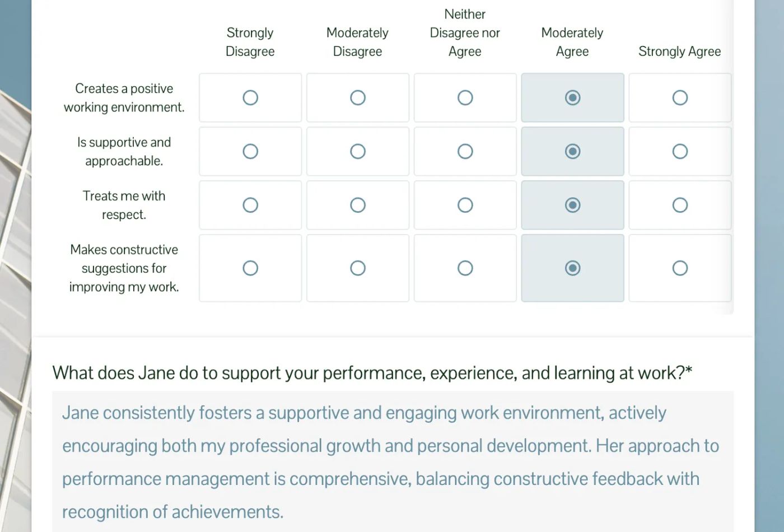Choose Strongly Agree for treats me with respect

click(x=680, y=206)
